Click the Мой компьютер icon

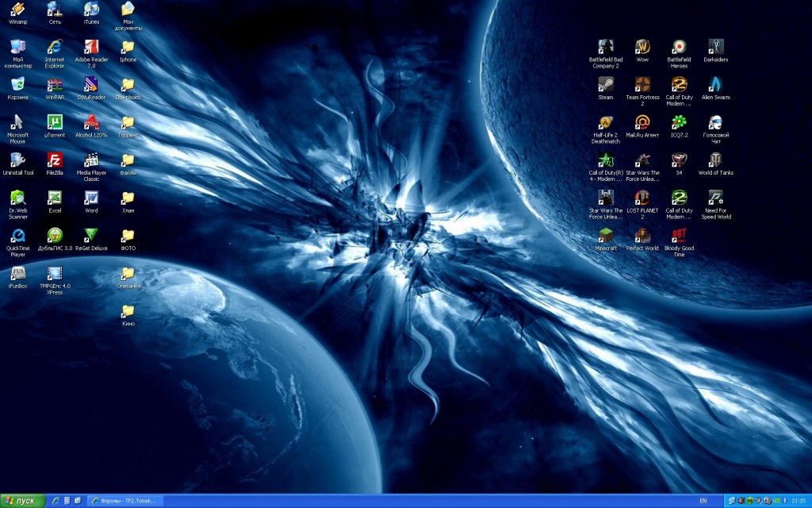(17, 53)
